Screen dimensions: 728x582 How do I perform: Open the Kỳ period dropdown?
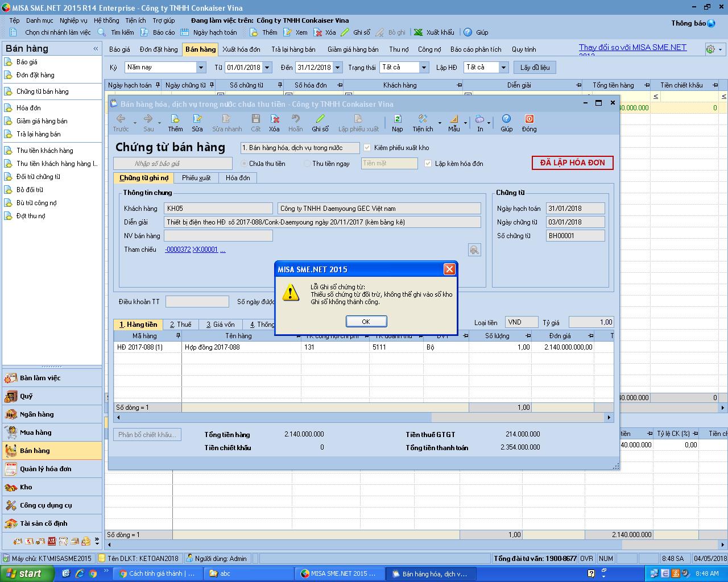point(201,67)
